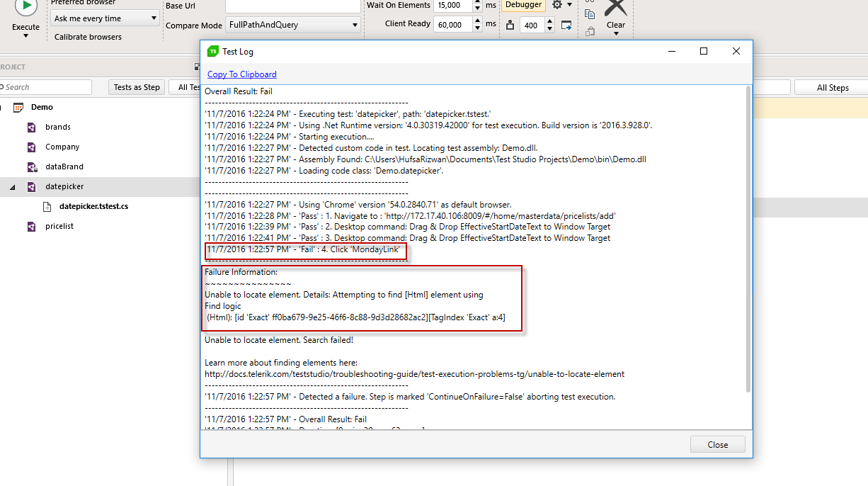Click the brands test icon
The image size is (868, 486).
(31, 128)
